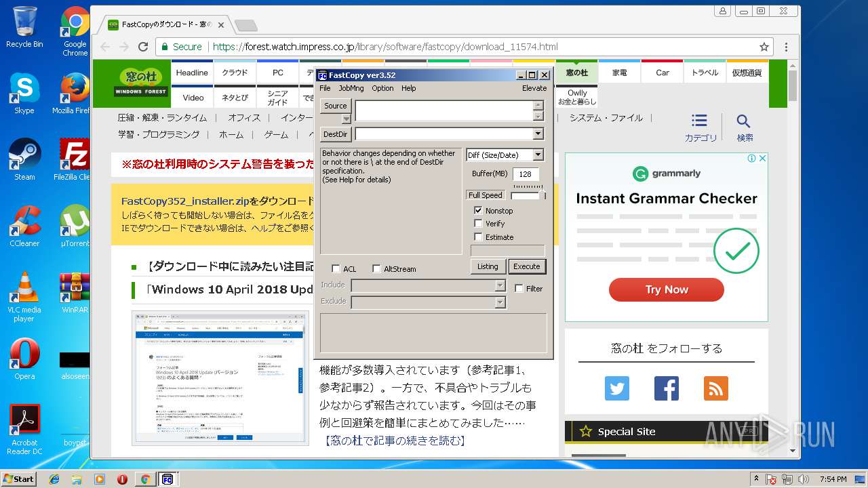Enable the Verify checkbox

point(479,224)
